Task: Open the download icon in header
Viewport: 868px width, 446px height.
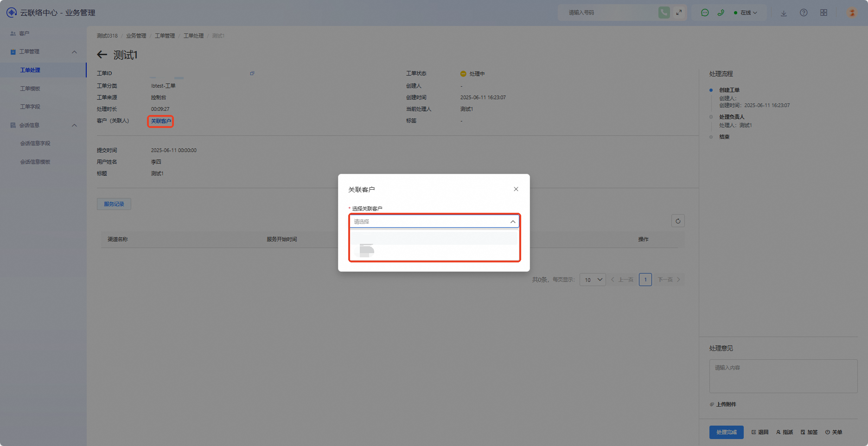Action: 784,13
